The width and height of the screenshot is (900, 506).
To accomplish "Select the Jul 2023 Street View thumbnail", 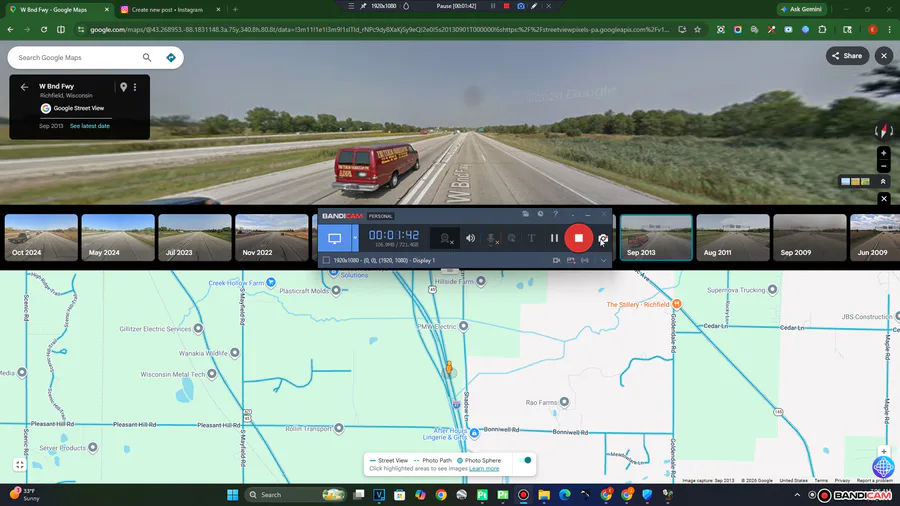I will 195,238.
